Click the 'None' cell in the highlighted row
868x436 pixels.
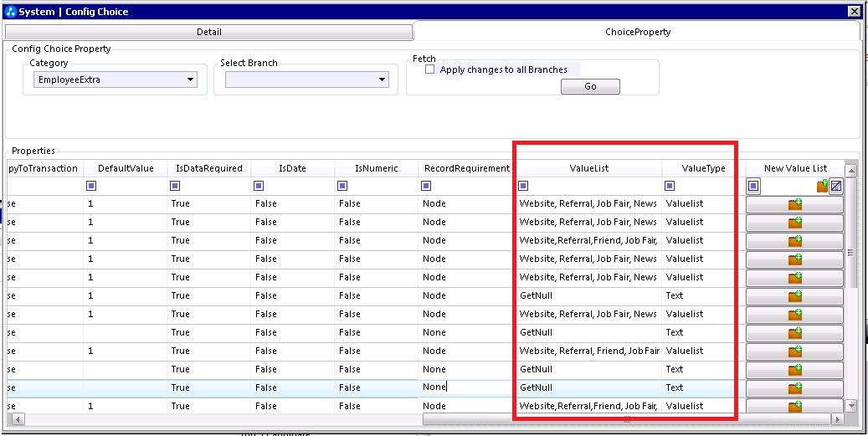[x=467, y=388]
